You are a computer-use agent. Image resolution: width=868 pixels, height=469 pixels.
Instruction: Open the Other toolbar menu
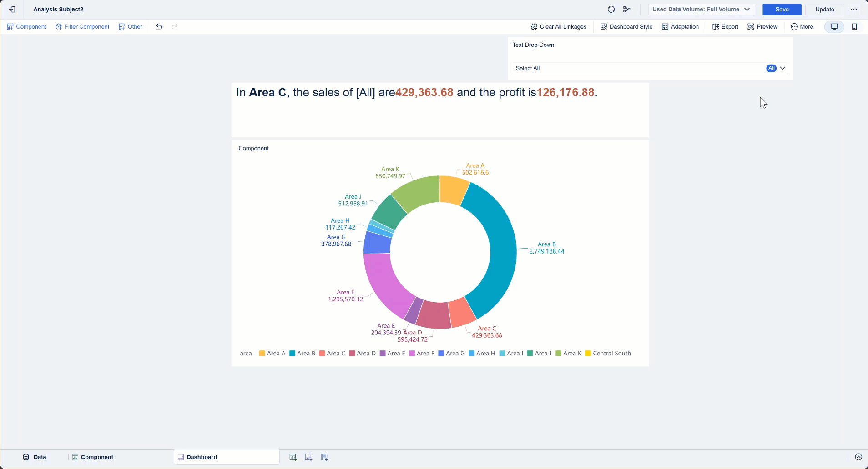tap(131, 26)
